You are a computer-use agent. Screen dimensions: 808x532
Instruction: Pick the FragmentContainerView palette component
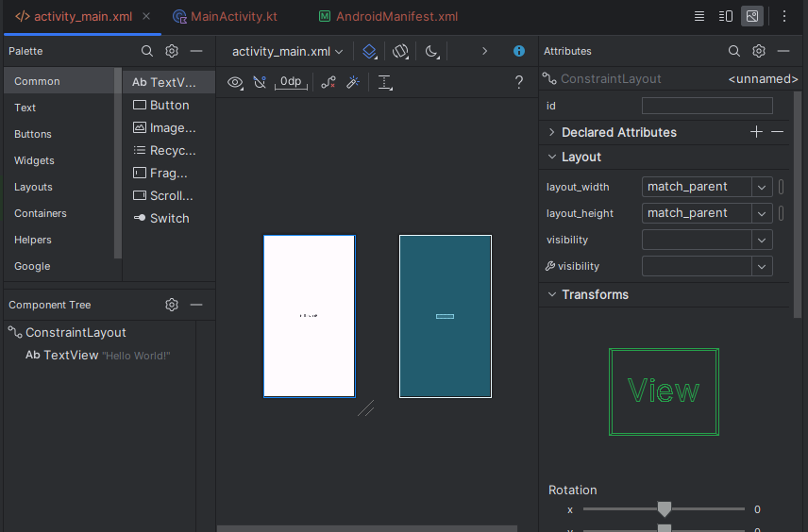(x=169, y=173)
